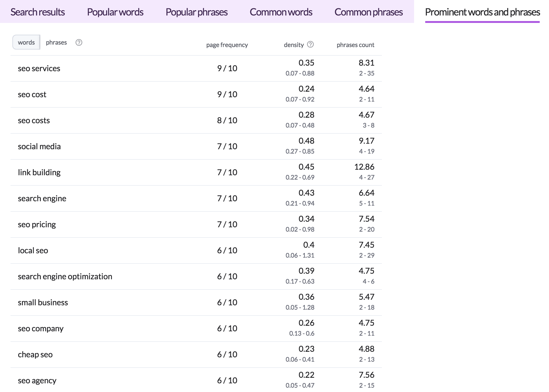Select the 'seo costs' phrase
The image size is (549, 392).
(34, 120)
